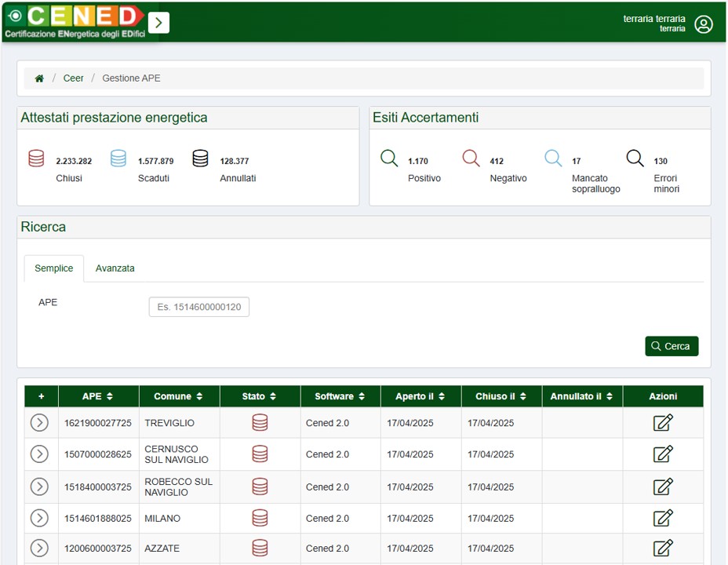Image resolution: width=728 pixels, height=565 pixels.
Task: Click the status icon in AZZATE row
Action: 260,549
